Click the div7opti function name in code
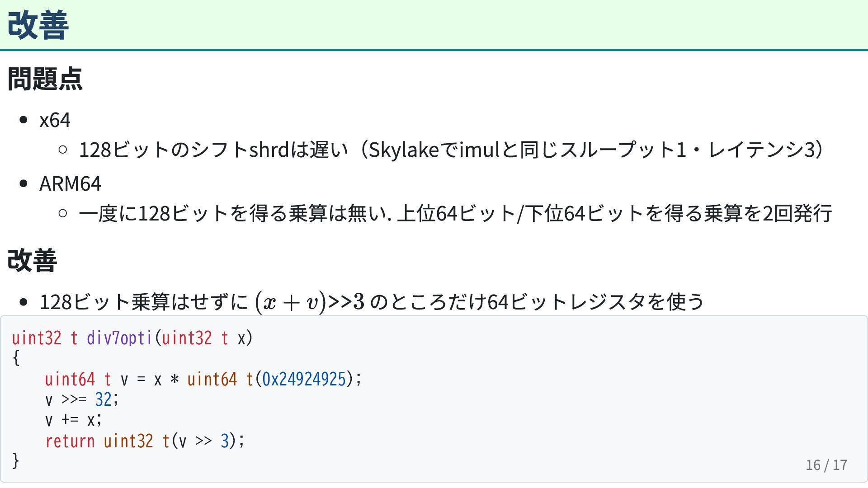Screen dimensions: 868x488 119,338
